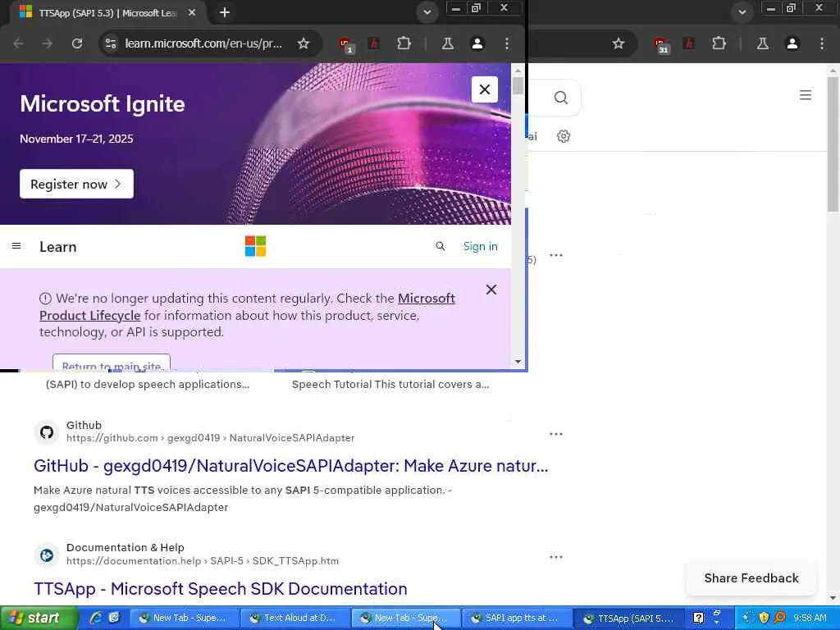This screenshot has width=840, height=630.
Task: Bookmark the page in back browser window
Action: pos(619,43)
